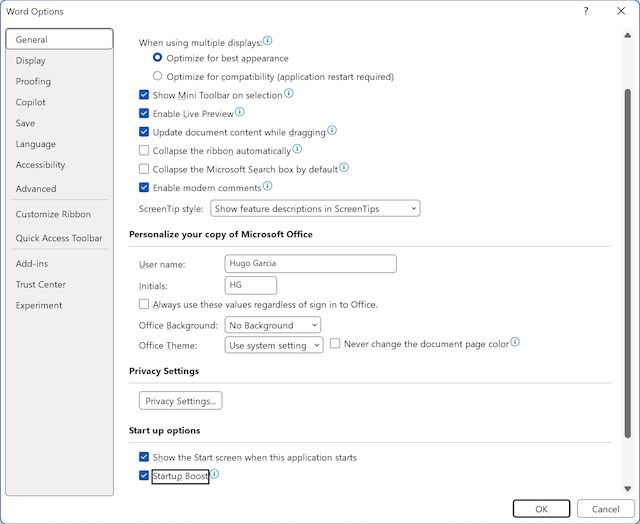Click info icon beside Enable Live Preview
The height and width of the screenshot is (524, 640).
tap(240, 112)
